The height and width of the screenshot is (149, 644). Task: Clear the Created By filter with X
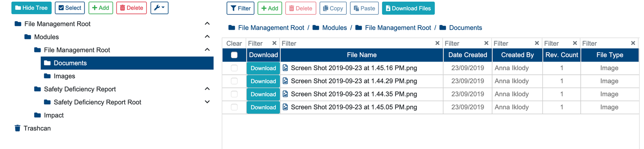pos(537,43)
